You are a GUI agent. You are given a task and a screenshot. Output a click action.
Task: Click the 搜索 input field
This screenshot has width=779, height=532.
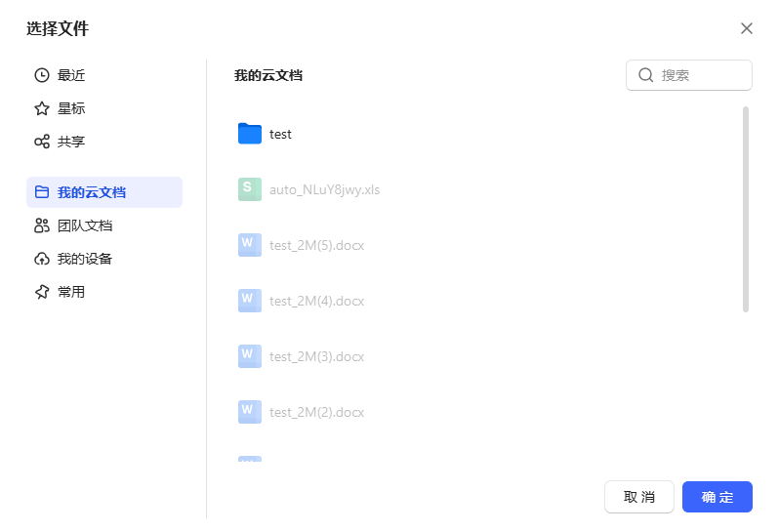point(702,75)
